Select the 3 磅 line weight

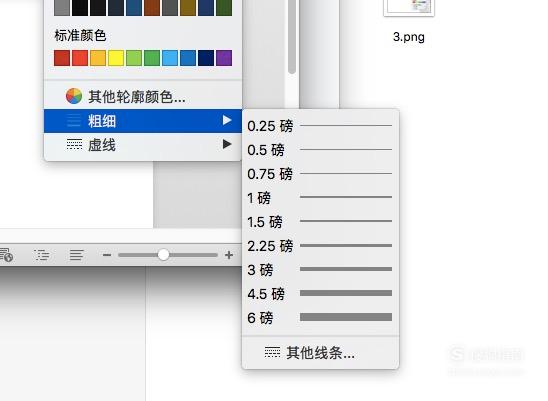(x=320, y=270)
